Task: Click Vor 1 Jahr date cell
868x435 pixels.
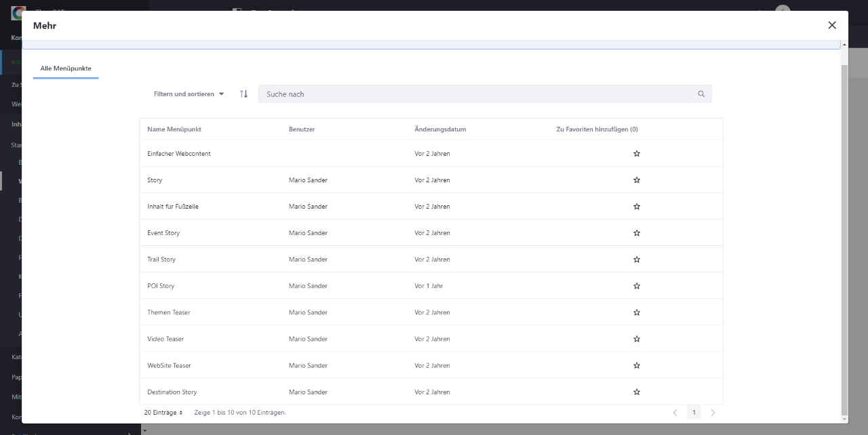Action: point(429,286)
